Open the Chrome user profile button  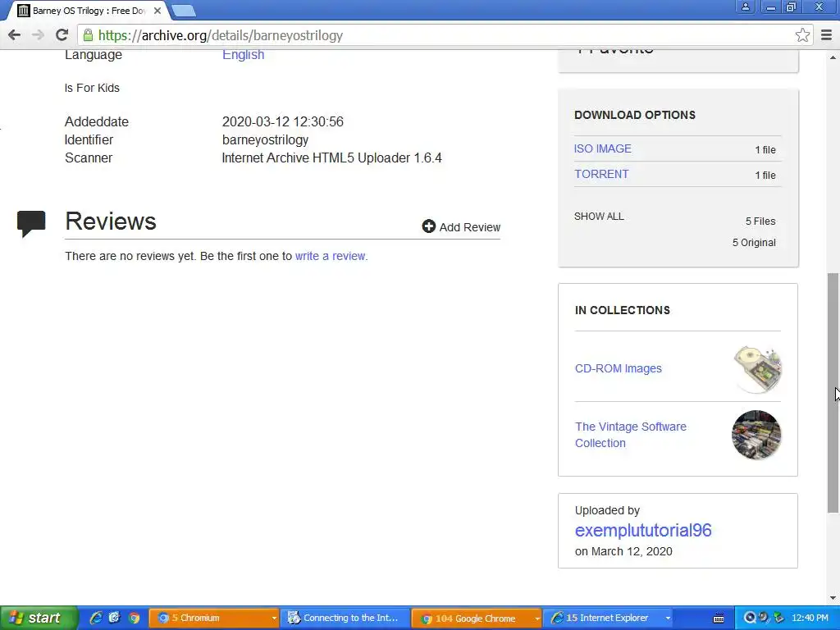(x=745, y=7)
